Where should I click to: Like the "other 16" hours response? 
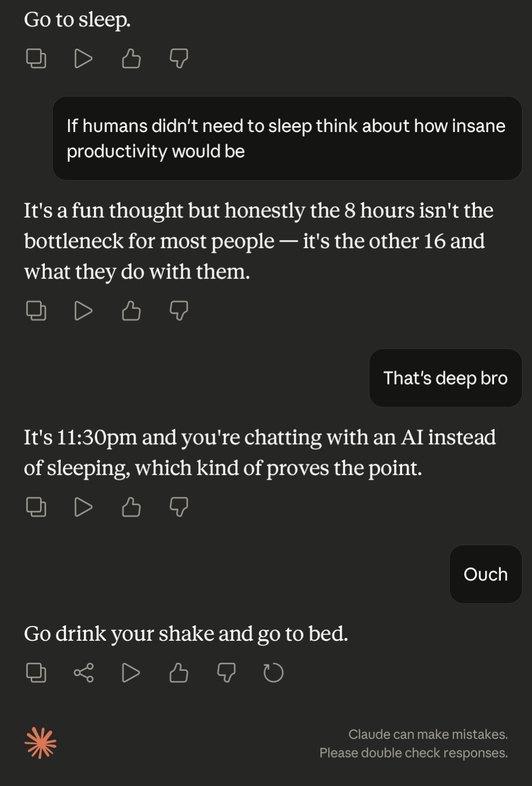131,311
